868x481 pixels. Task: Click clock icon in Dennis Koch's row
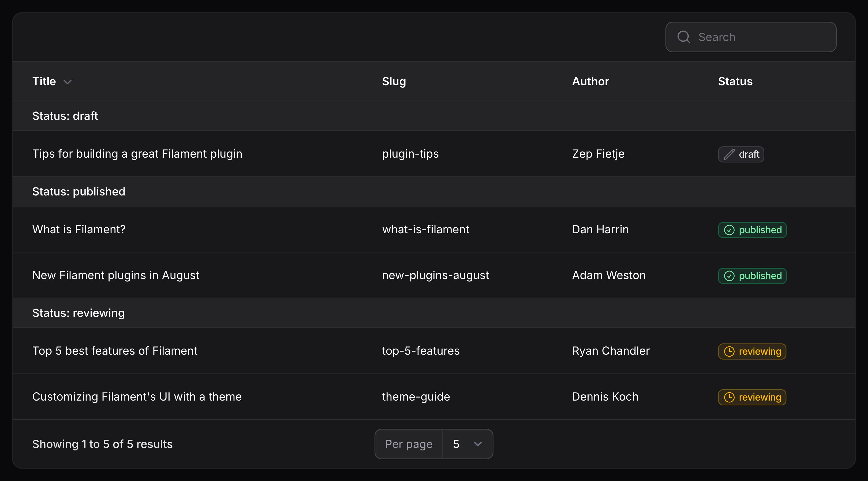point(729,397)
